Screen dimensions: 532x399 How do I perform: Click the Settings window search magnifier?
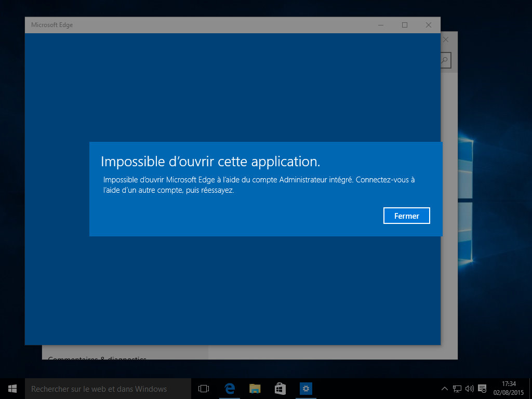pyautogui.click(x=445, y=60)
